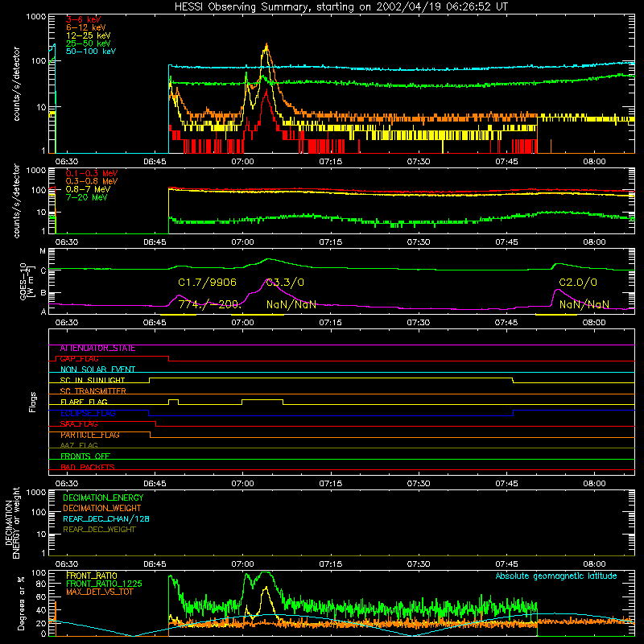Click the DECIMATION_WEIGHT legend entry
644x644 pixels.
coord(102,508)
